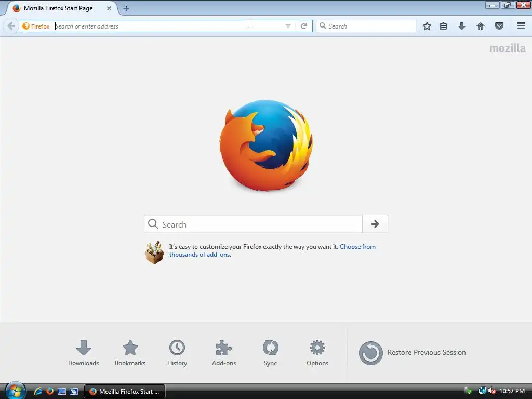Click the central page Search box
Image resolution: width=532 pixels, height=399 pixels.
click(253, 224)
